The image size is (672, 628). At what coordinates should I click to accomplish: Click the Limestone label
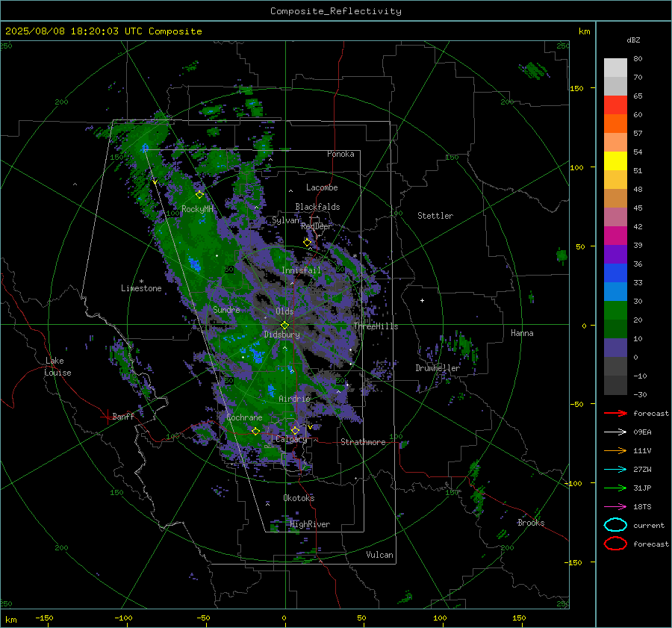coord(141,288)
